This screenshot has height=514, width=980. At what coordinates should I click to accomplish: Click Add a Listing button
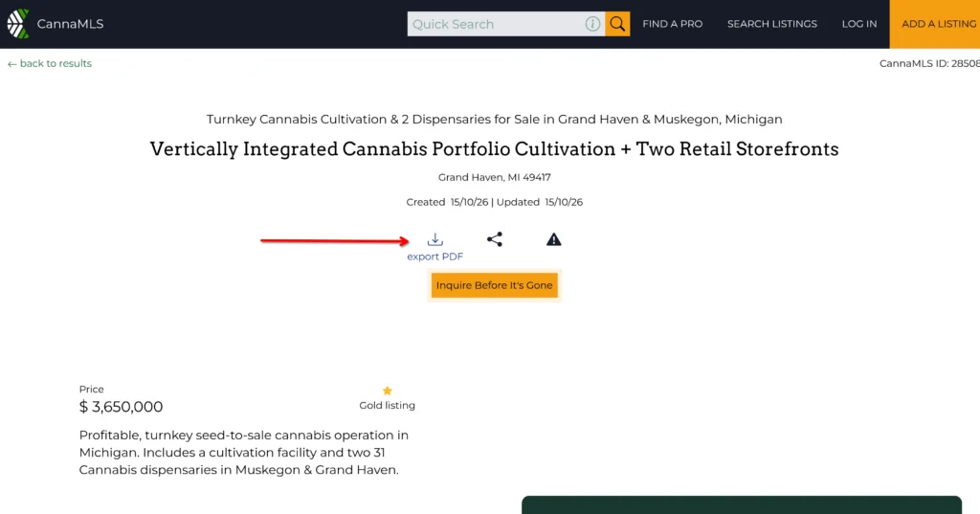(x=935, y=24)
